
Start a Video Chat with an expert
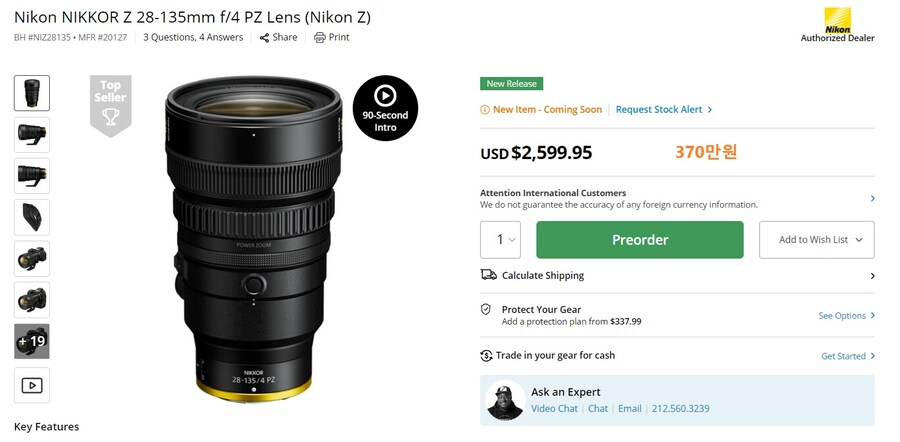554,408
